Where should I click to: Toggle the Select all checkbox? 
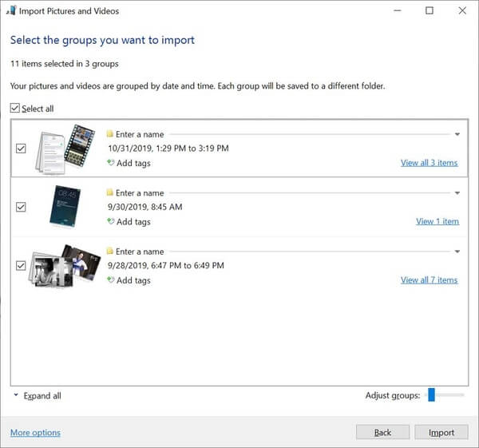click(x=16, y=109)
